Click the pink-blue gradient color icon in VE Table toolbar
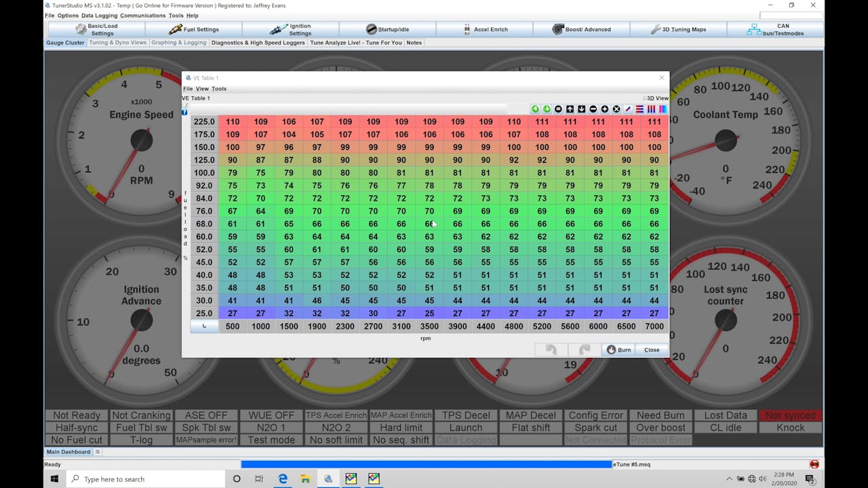Image resolution: width=868 pixels, height=488 pixels. 663,108
